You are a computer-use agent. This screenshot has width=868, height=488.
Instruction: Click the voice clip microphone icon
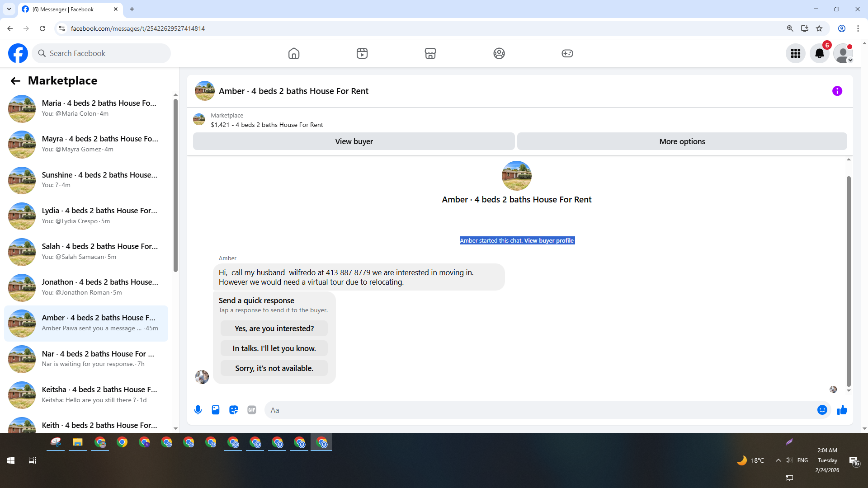pos(198,410)
